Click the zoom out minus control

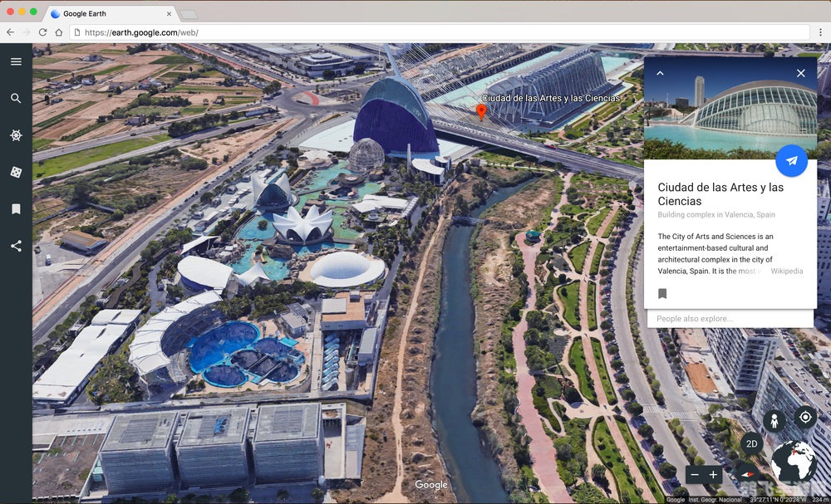695,475
